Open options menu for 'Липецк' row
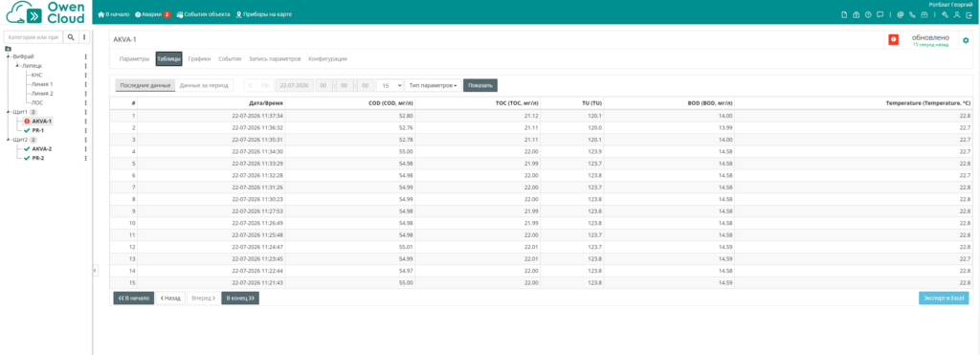980x355 pixels. (85, 66)
